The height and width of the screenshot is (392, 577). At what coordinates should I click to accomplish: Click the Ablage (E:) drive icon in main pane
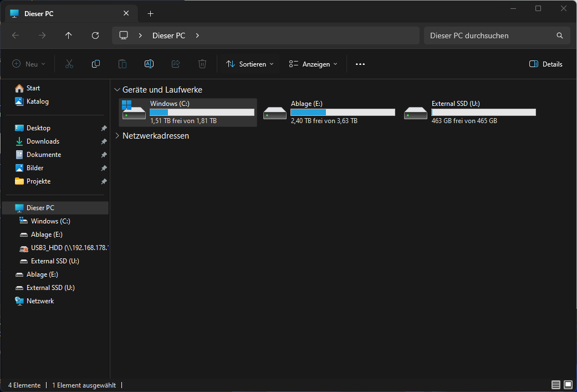(275, 113)
